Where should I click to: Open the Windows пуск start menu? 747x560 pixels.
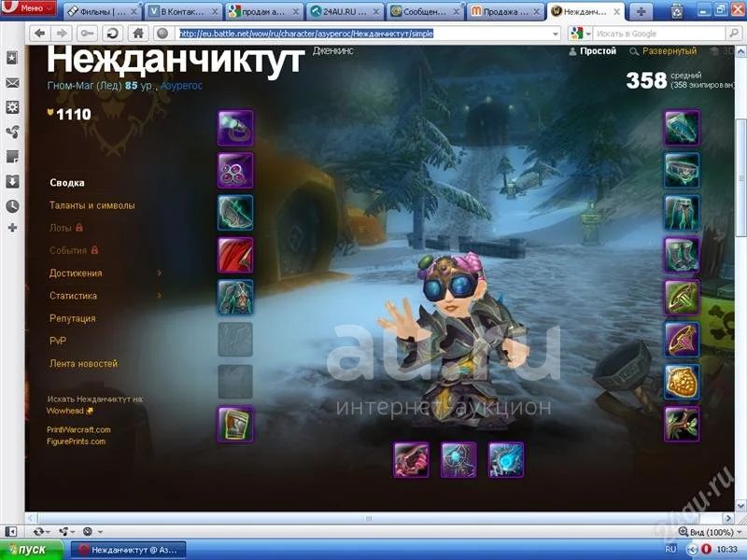32,550
